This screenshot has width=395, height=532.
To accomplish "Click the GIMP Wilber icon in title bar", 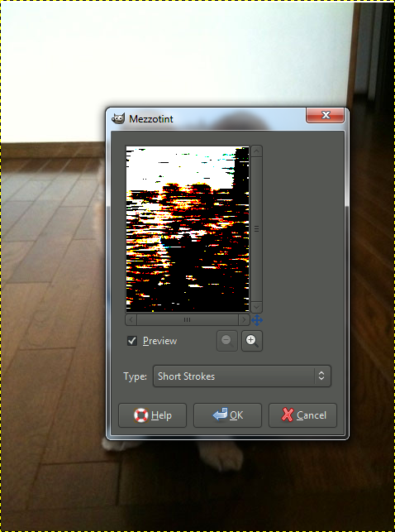I will pyautogui.click(x=118, y=118).
